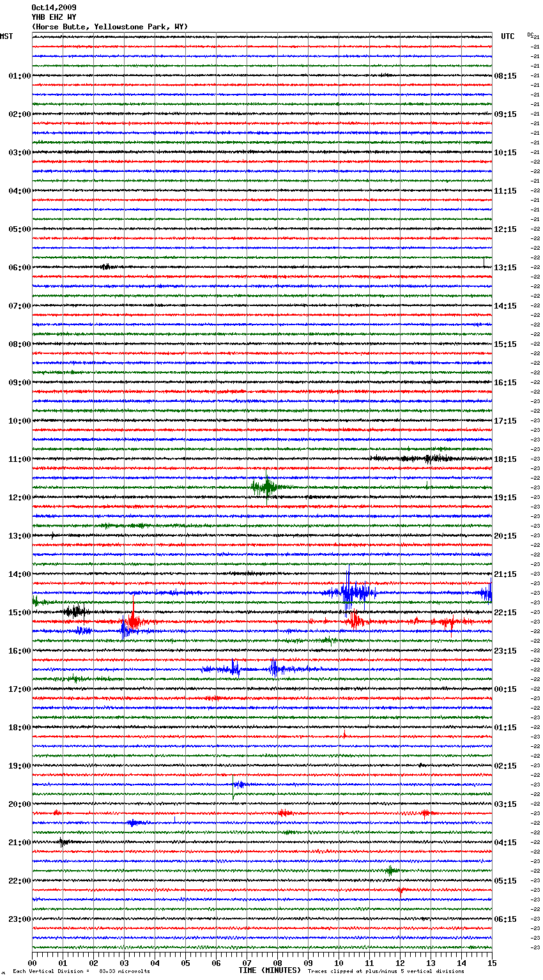
Task: Click the '23:00' MST time label
Action: [20, 919]
